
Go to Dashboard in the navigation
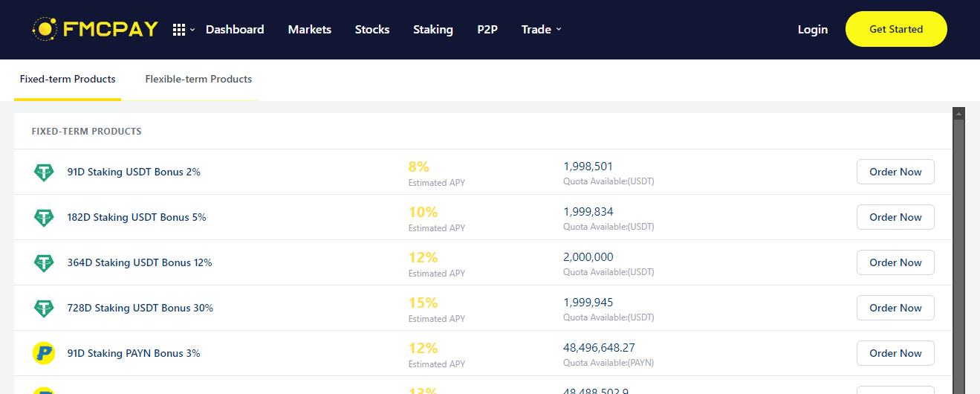(x=235, y=30)
